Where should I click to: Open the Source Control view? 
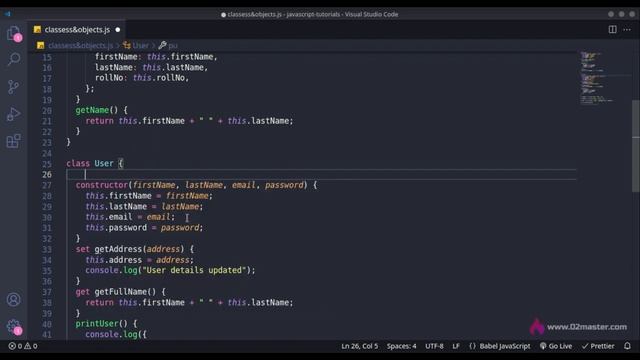point(13,87)
